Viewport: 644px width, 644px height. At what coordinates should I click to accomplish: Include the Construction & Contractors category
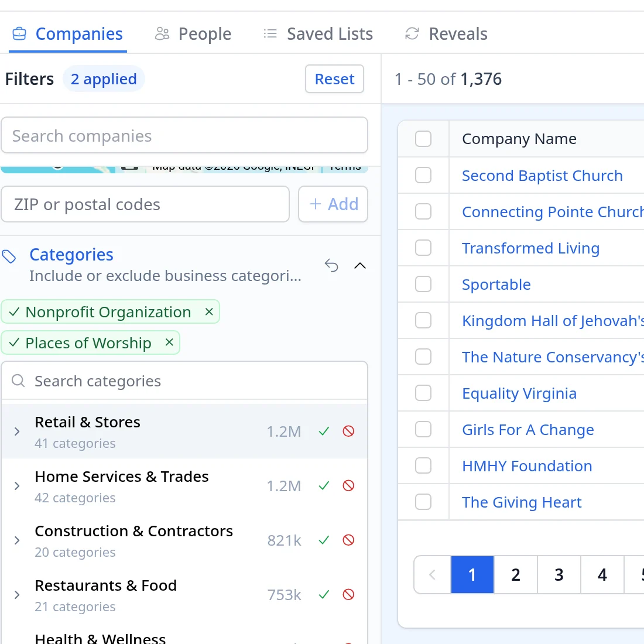pyautogui.click(x=324, y=540)
